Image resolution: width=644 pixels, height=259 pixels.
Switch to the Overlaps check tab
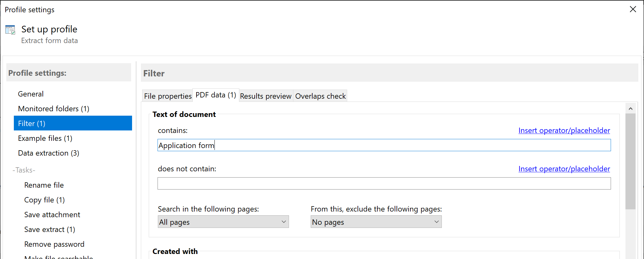tap(320, 96)
